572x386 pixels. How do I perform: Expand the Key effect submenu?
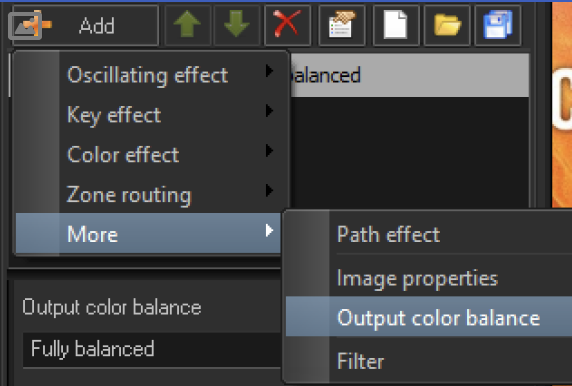click(x=148, y=115)
